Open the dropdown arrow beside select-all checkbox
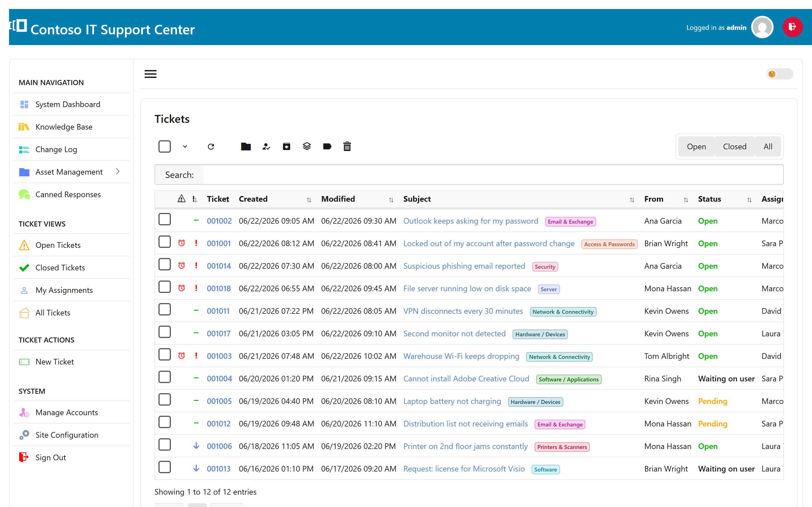Image resolution: width=812 pixels, height=507 pixels. point(185,146)
